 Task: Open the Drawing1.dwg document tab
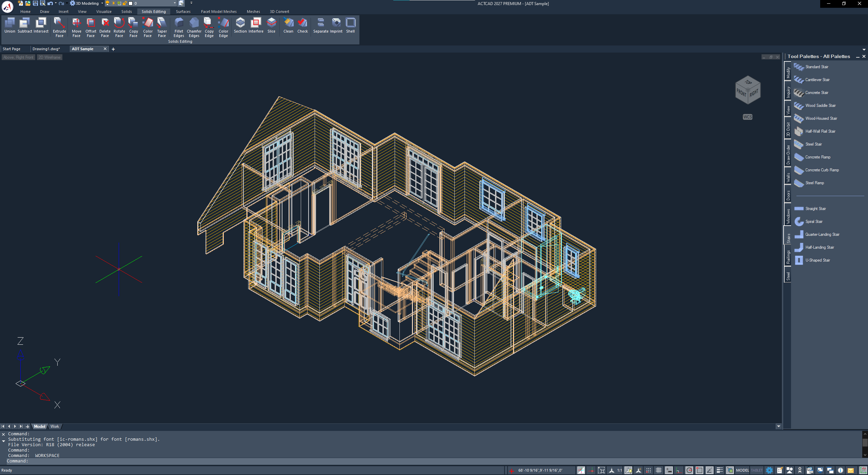tap(46, 49)
